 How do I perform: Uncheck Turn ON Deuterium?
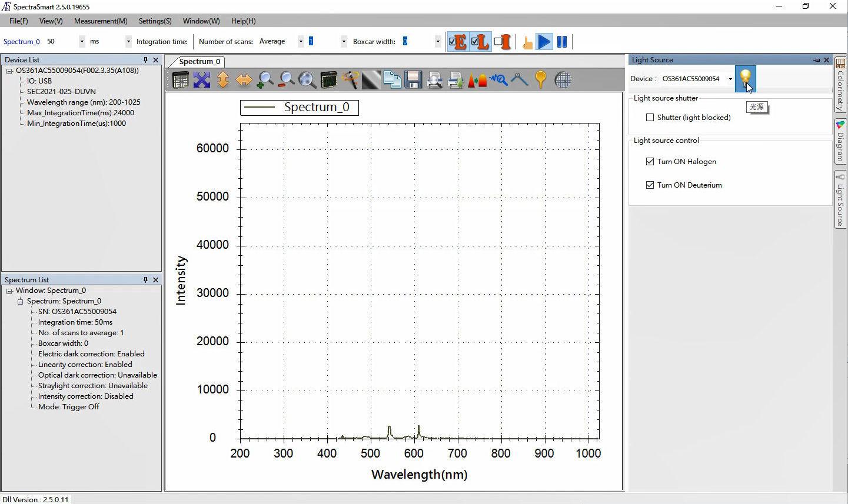tap(650, 185)
